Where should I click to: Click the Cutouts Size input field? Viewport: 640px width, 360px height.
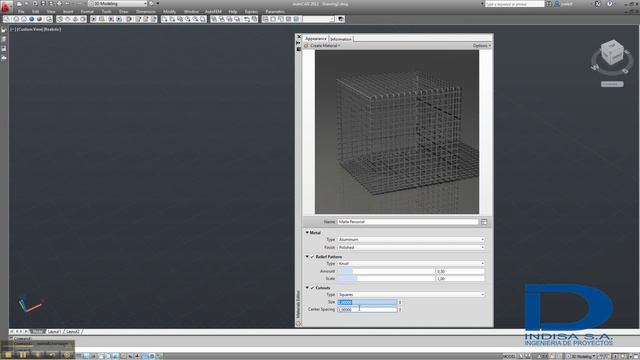(367, 302)
